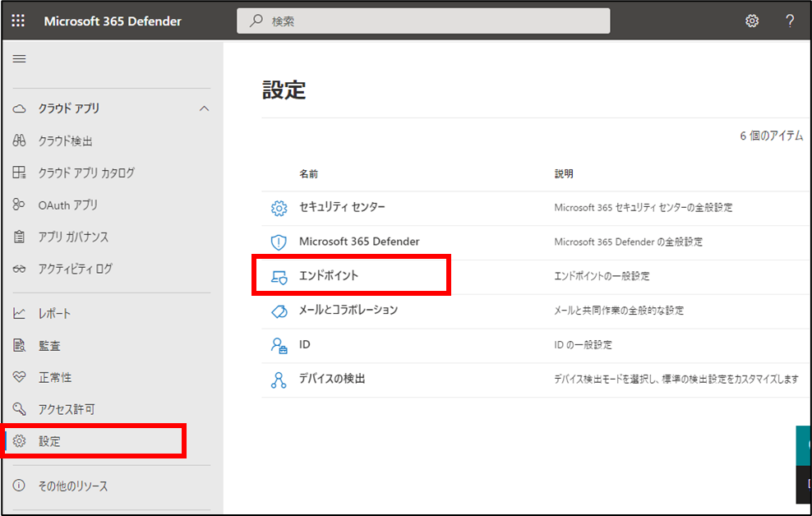
Task: Open アプリ ガバナンス in the sidebar
Action: pos(73,237)
